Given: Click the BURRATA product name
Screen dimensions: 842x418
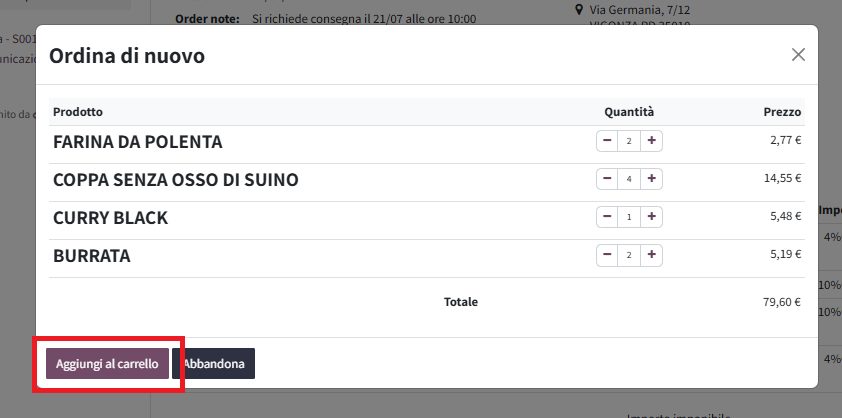Looking at the screenshot, I should (92, 256).
